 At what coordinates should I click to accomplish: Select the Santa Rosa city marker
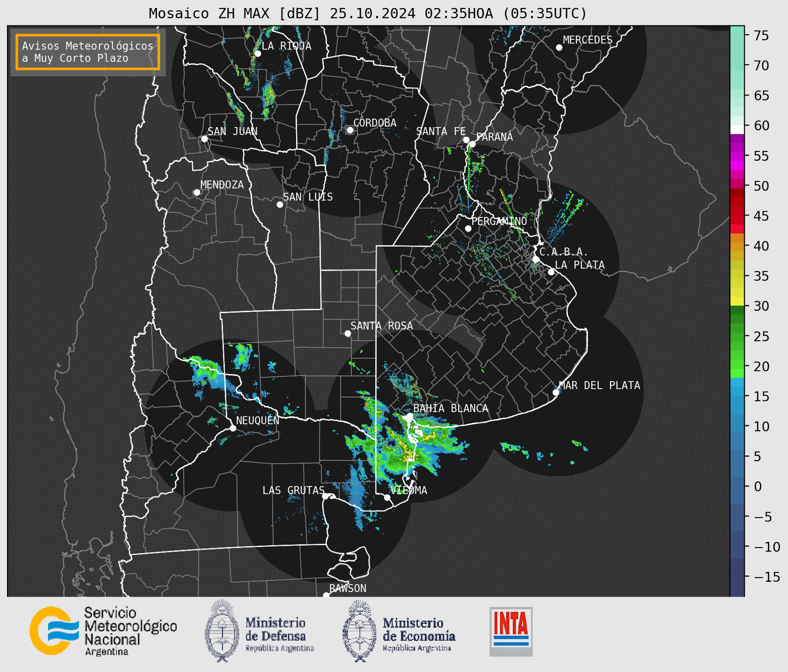(348, 333)
